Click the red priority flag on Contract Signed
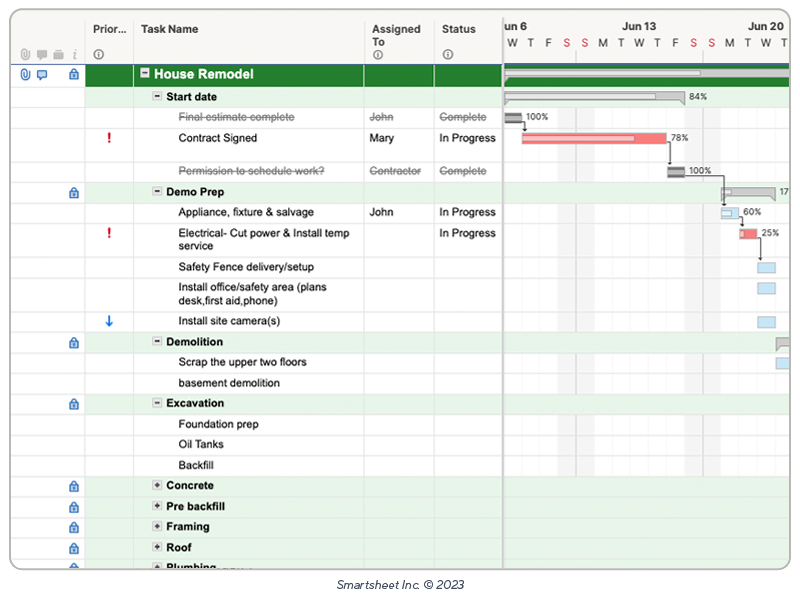 click(x=110, y=139)
